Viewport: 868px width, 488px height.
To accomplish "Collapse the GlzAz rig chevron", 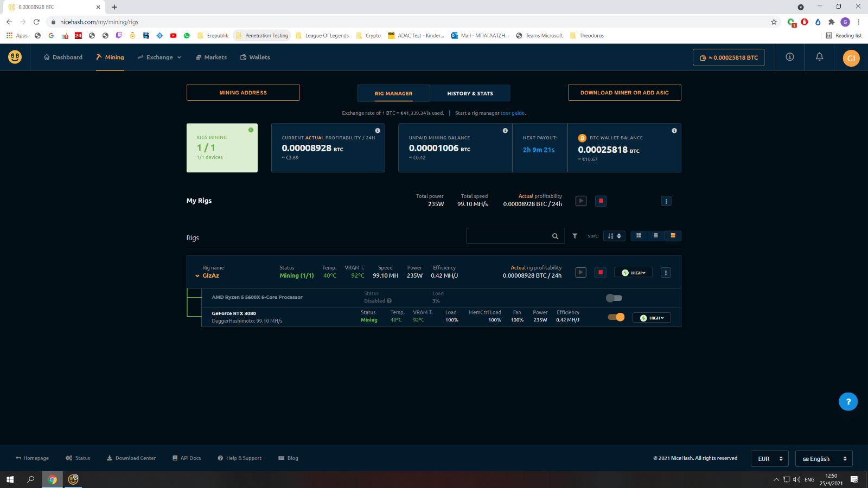I will 197,276.
